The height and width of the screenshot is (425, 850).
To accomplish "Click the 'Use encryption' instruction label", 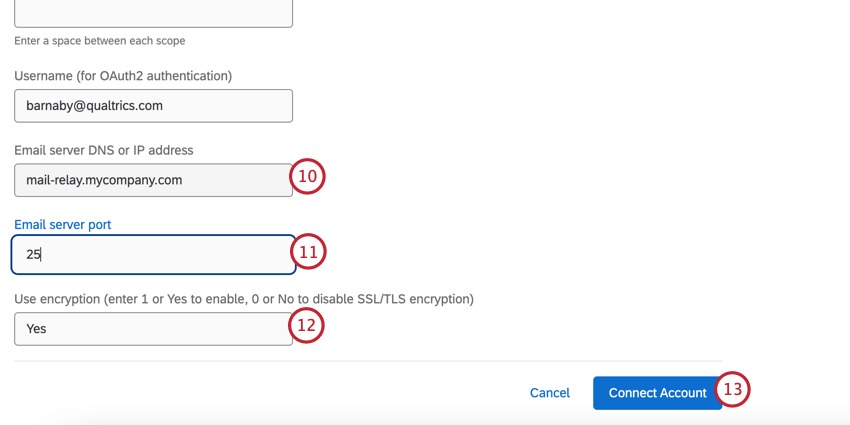I will tap(243, 299).
